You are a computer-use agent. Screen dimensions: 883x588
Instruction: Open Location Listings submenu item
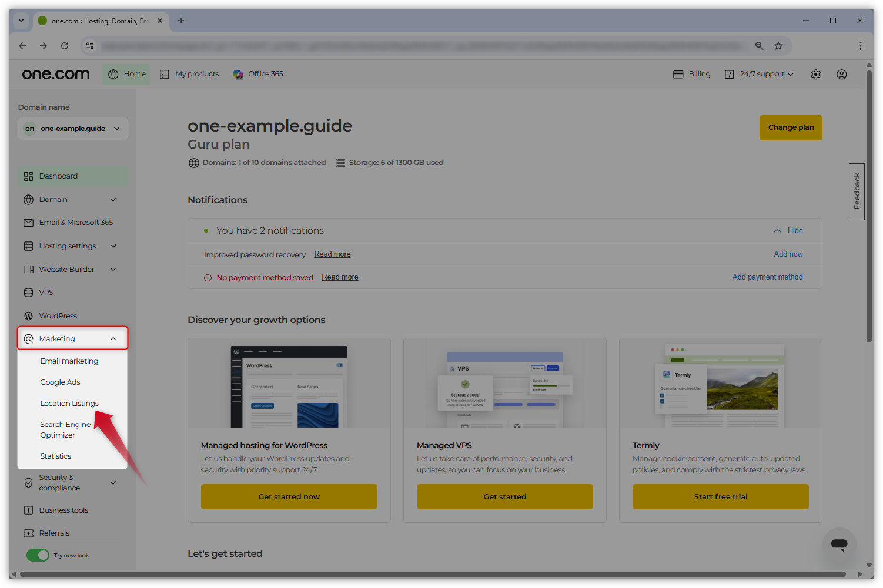click(x=69, y=404)
